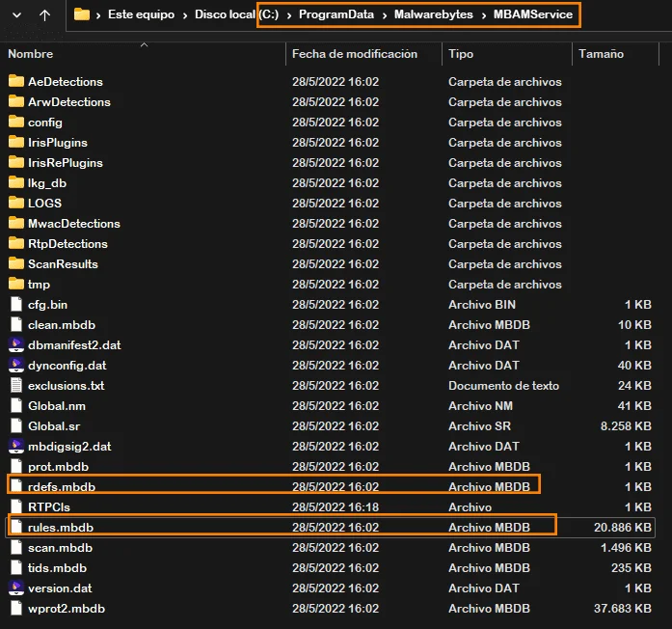Click the AeDetections folder icon
The image size is (672, 629).
[16, 81]
